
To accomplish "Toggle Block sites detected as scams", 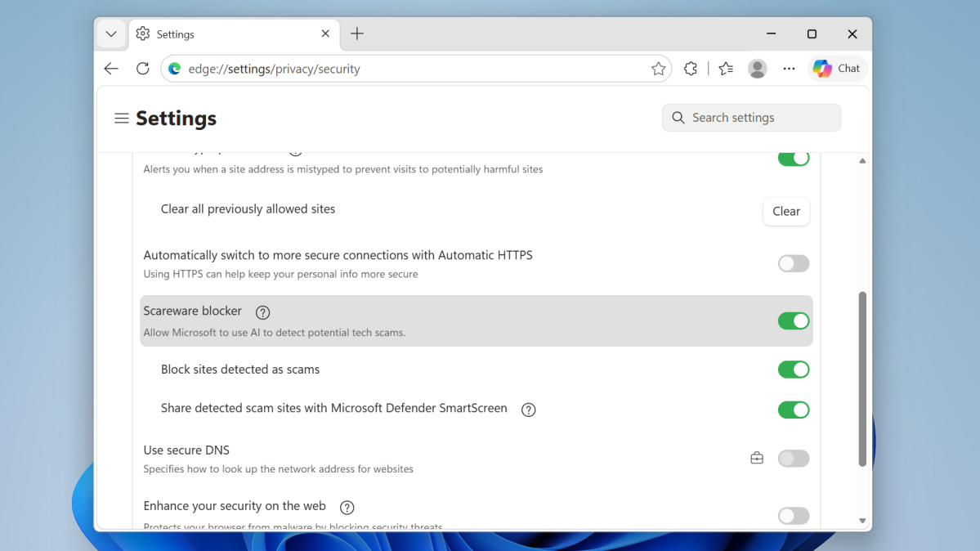I will 794,370.
